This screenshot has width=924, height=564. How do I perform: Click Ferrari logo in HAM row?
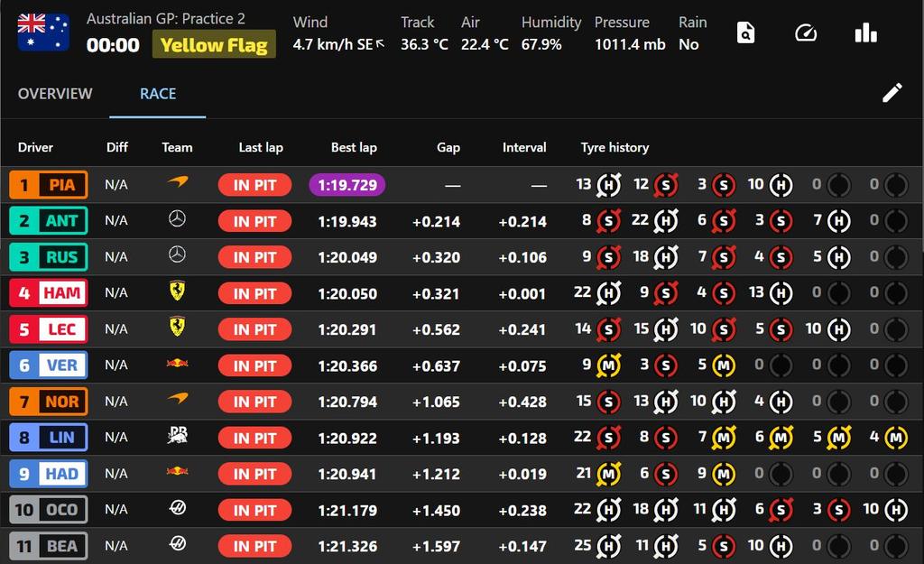click(x=178, y=291)
